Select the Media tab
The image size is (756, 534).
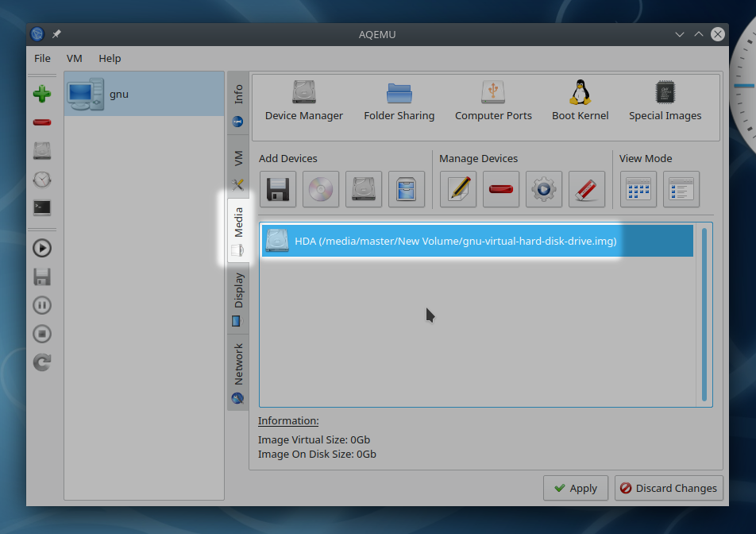pos(238,230)
